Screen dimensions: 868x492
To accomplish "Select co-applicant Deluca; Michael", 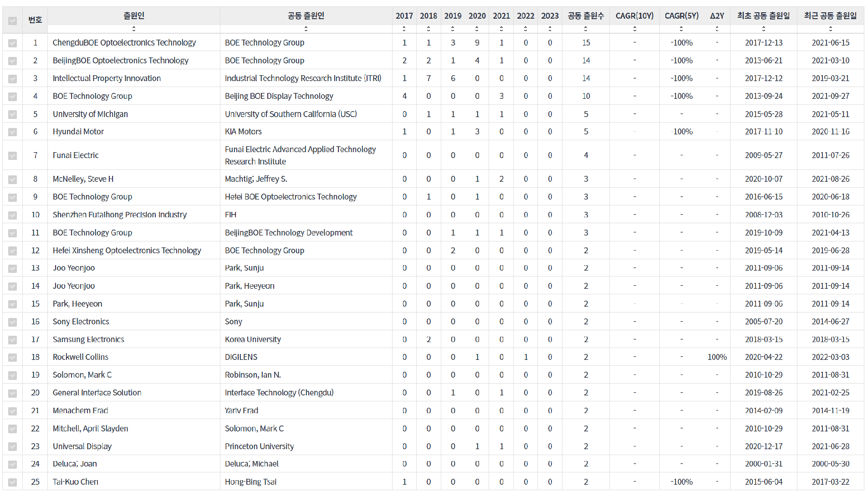I will [x=251, y=464].
